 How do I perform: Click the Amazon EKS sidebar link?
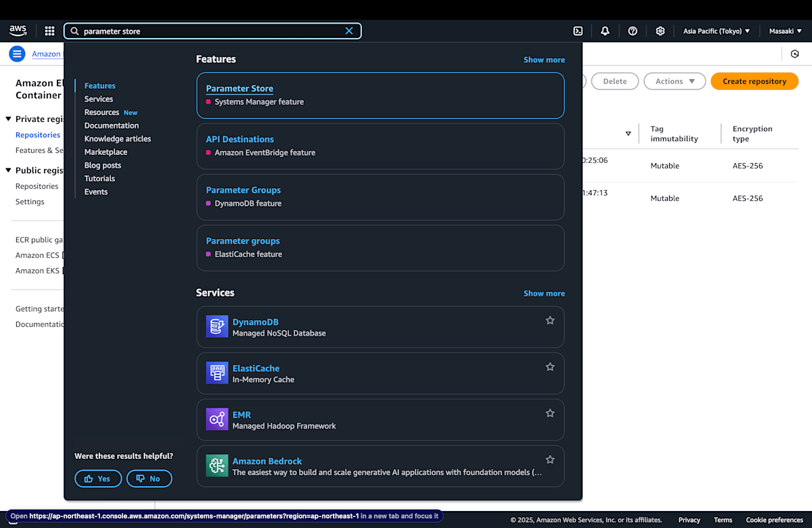click(x=39, y=271)
